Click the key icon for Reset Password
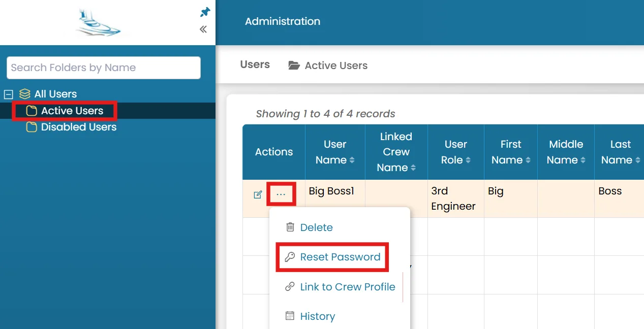 pyautogui.click(x=290, y=257)
